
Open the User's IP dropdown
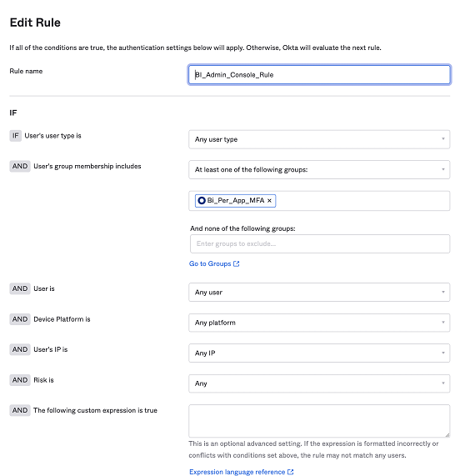[319, 353]
